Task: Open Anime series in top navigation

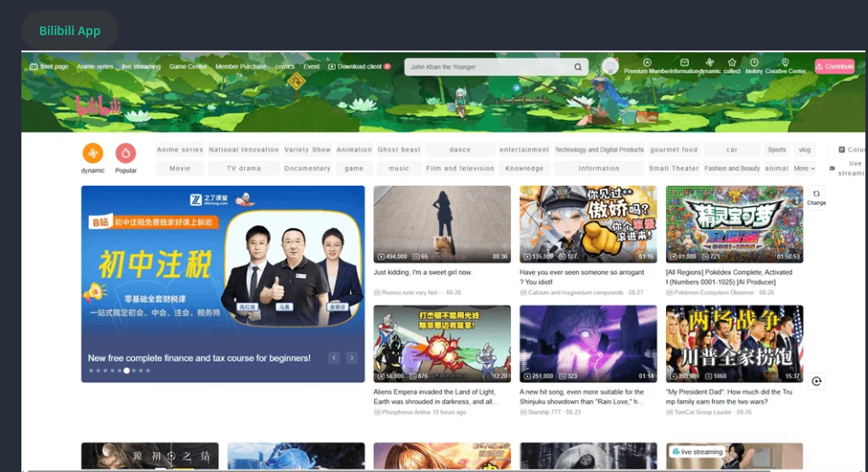Action: point(95,67)
